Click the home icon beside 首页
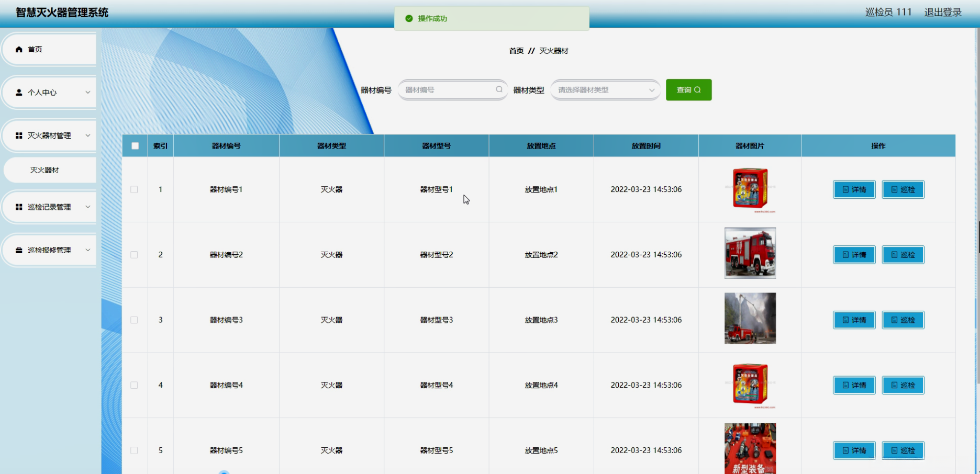Viewport: 980px width, 474px height. click(x=19, y=49)
